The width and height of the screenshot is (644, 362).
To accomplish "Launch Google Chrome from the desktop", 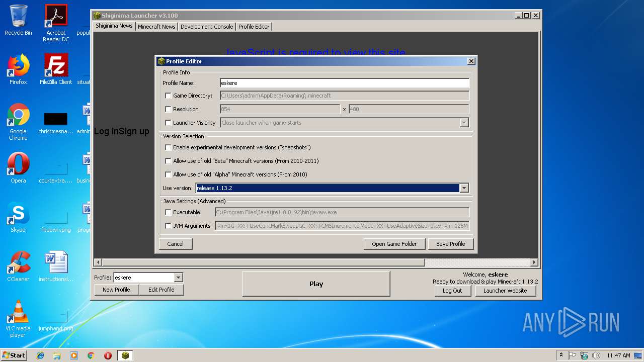I will (18, 122).
